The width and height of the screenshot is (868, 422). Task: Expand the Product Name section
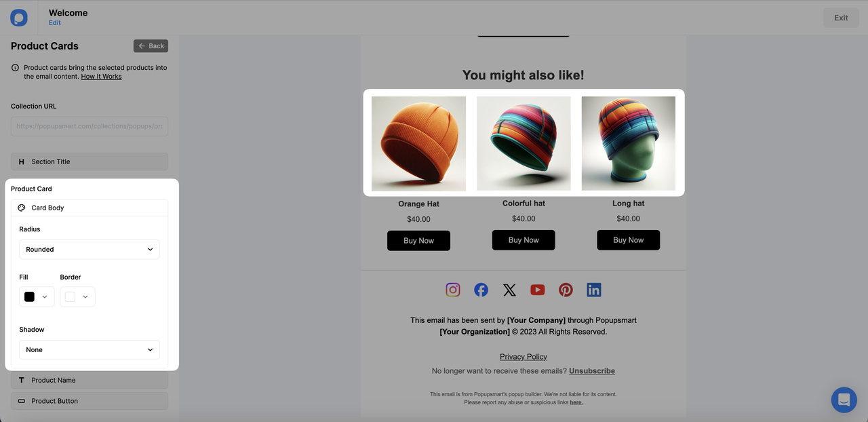[90, 380]
